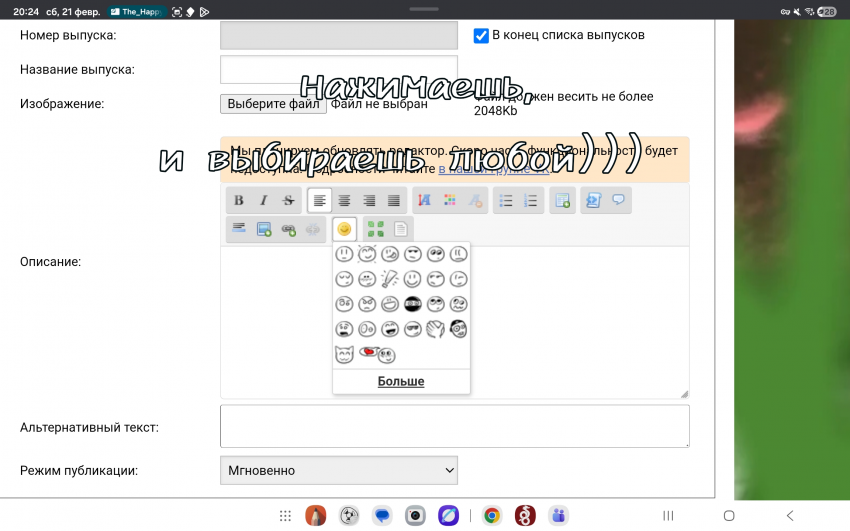Toggle justified text alignment
The image size is (850, 531).
(x=394, y=200)
